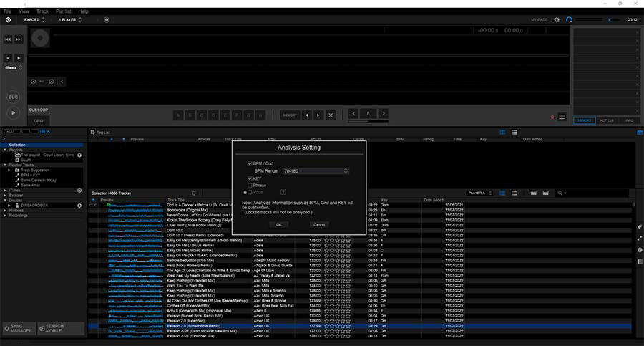Switch to the HOT CUE tab
The height and width of the screenshot is (346, 644).
point(607,120)
